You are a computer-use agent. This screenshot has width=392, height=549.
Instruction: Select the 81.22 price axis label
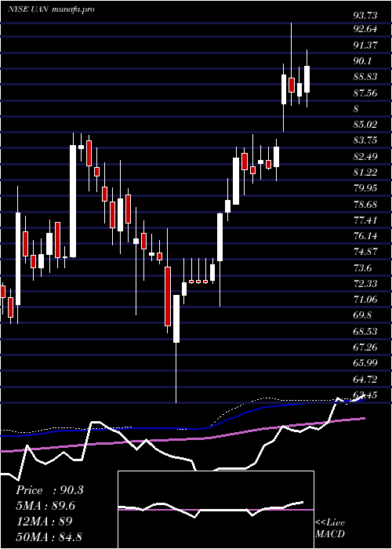coord(365,173)
